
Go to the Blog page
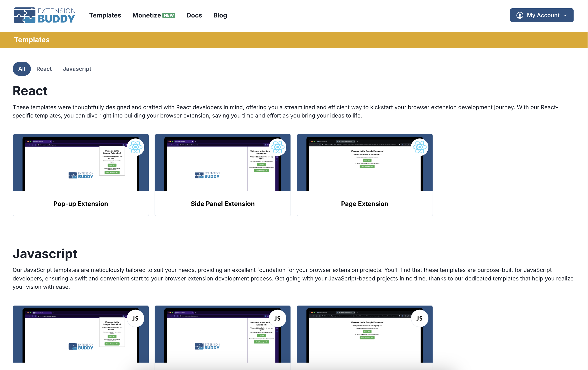coord(220,15)
